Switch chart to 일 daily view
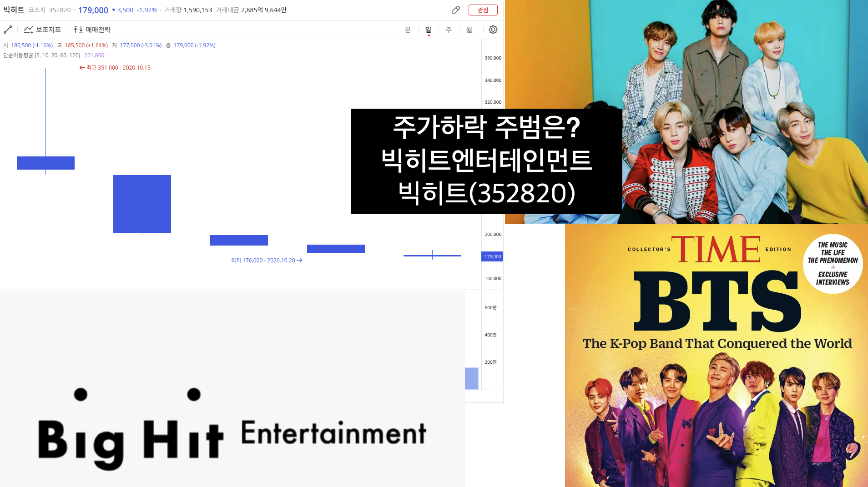Screen dimensions: 868x487 point(428,30)
